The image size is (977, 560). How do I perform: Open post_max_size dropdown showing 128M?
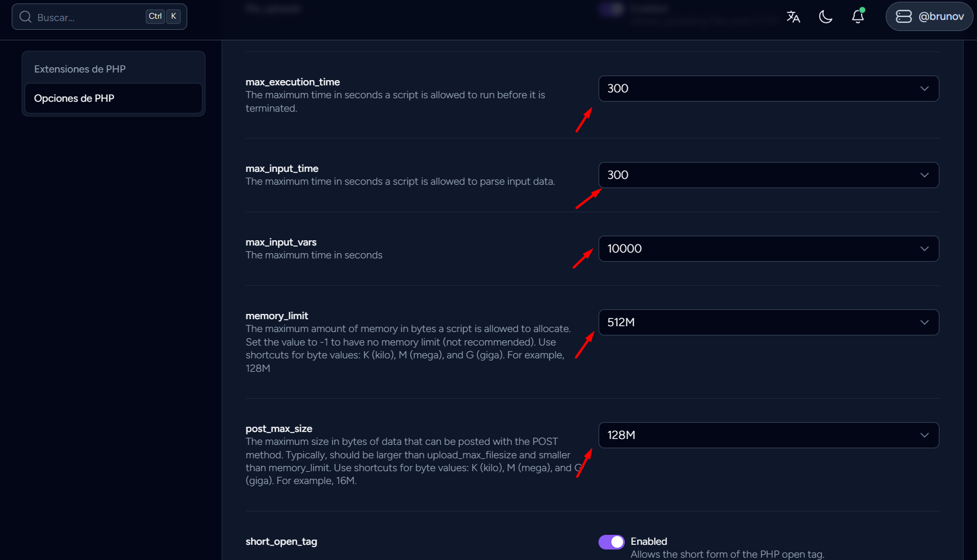coord(768,435)
